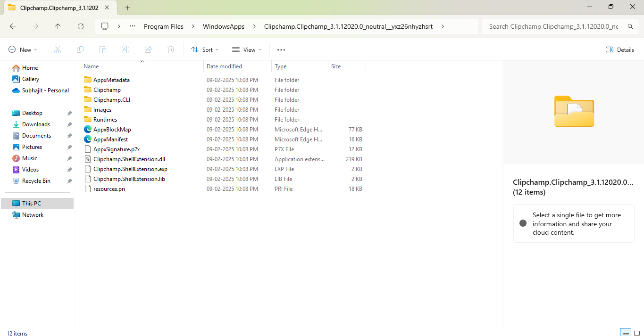Click the Cut scissors icon
The width and height of the screenshot is (644, 336).
point(58,49)
